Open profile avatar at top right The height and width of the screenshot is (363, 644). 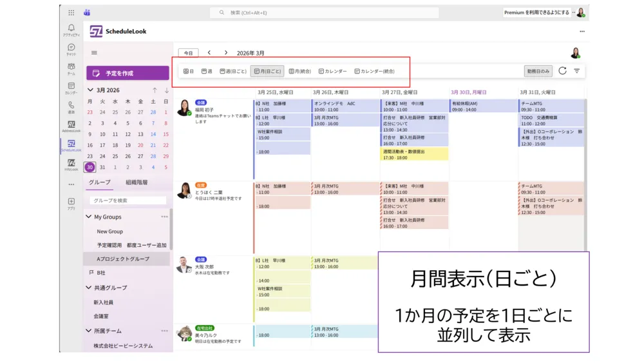(x=580, y=13)
